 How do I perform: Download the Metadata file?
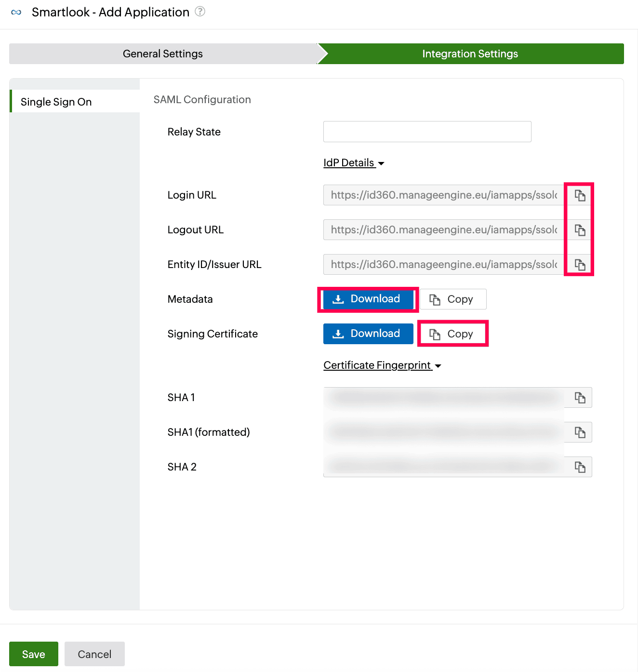click(x=368, y=299)
